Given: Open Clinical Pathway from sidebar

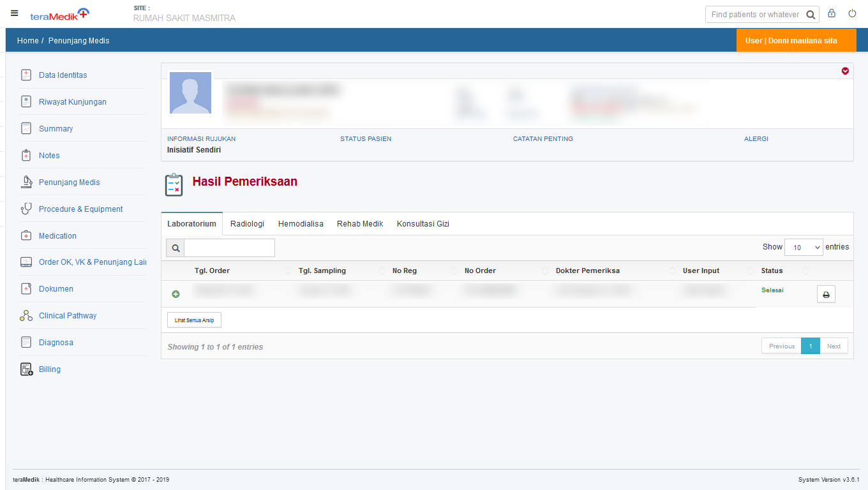Looking at the screenshot, I should click(x=68, y=316).
